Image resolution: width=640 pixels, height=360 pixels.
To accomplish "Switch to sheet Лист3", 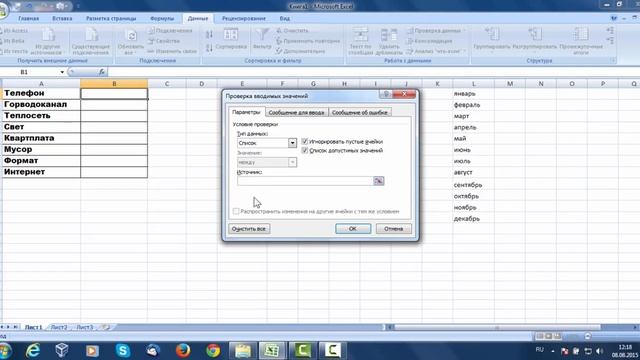I will coord(85,327).
